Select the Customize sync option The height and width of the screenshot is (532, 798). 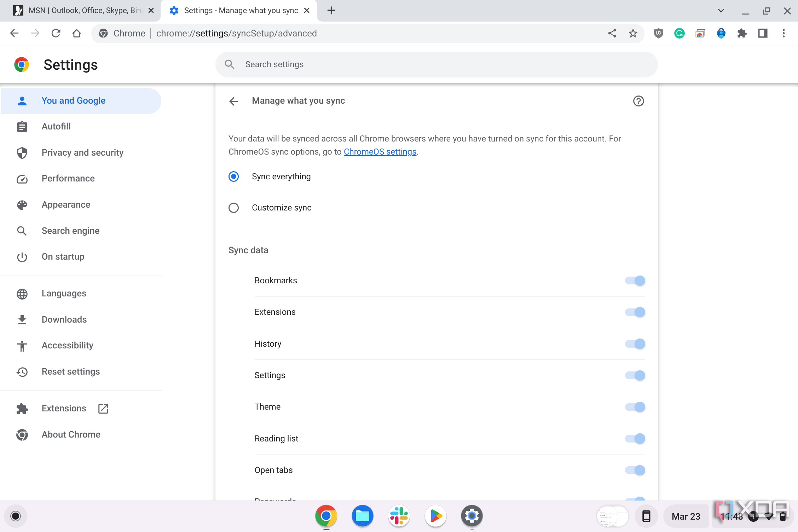234,207
